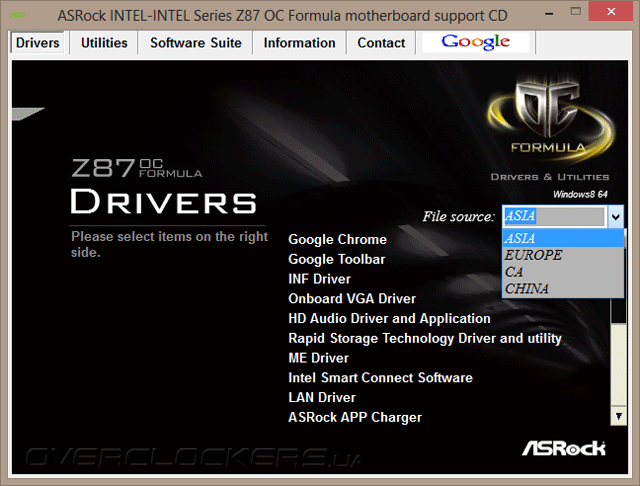640x486 pixels.
Task: Switch to the Drivers tab
Action: point(37,42)
